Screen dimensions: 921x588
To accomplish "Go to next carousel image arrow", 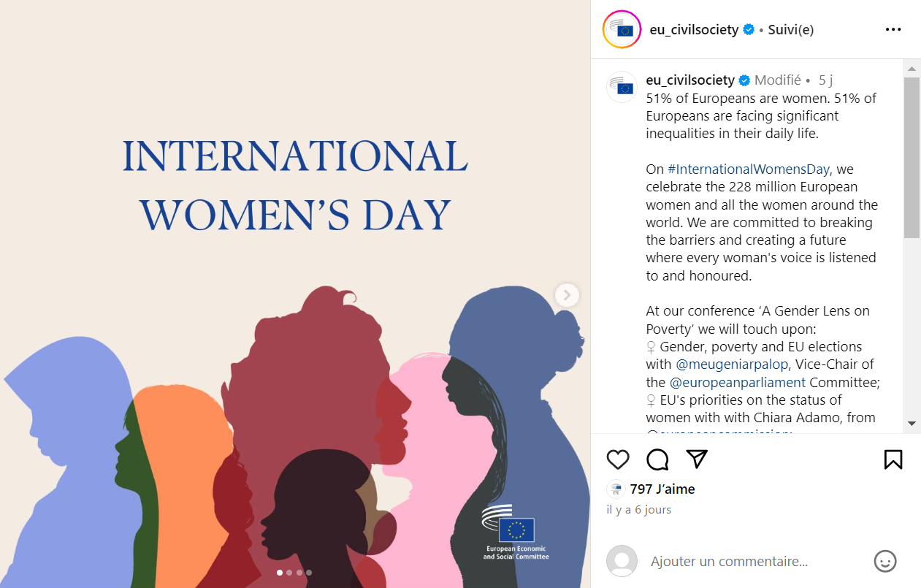I will click(x=567, y=295).
